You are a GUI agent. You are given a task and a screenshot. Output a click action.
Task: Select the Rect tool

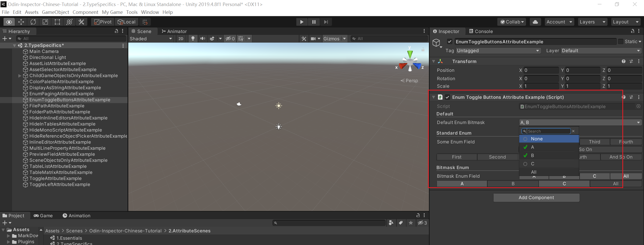pos(57,22)
